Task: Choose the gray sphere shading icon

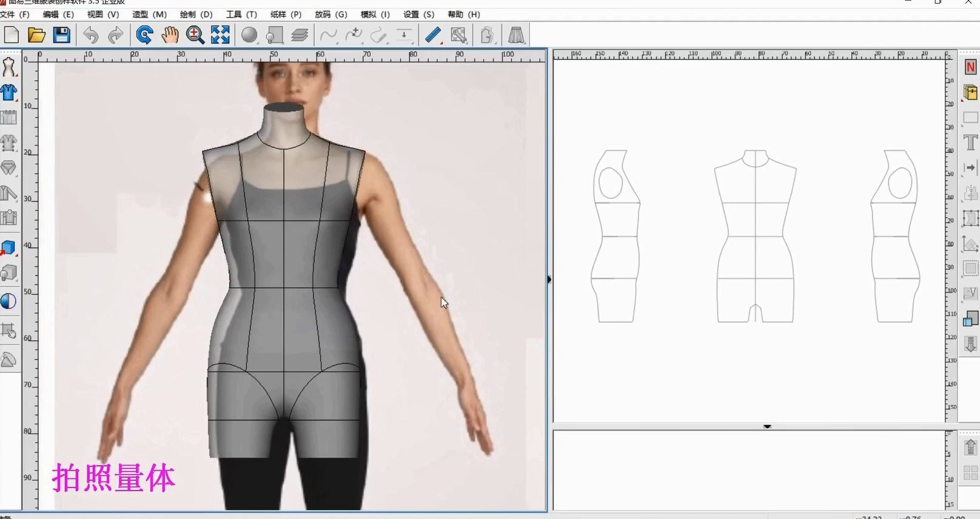Action: click(x=249, y=35)
